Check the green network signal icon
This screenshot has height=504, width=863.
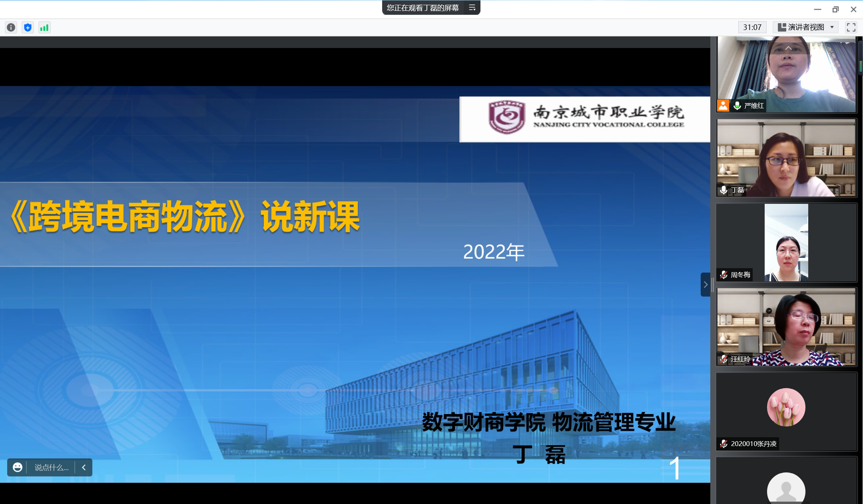pyautogui.click(x=44, y=27)
